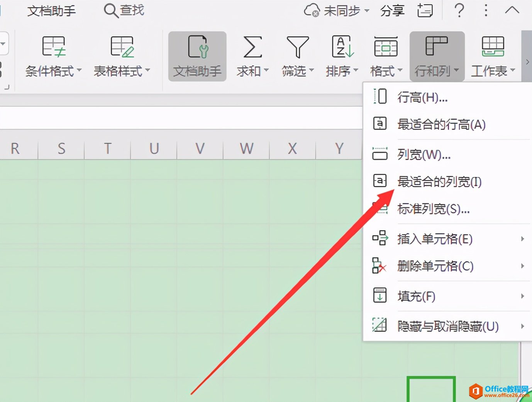
Task: Select column W header
Action: (x=246, y=148)
